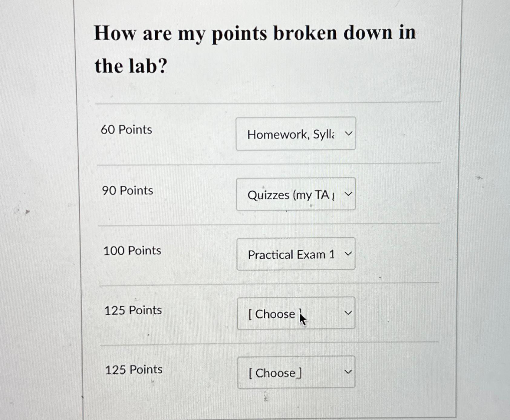
Task: Click the chevron on the Practical Exam 1 dropdown
Action: (348, 254)
